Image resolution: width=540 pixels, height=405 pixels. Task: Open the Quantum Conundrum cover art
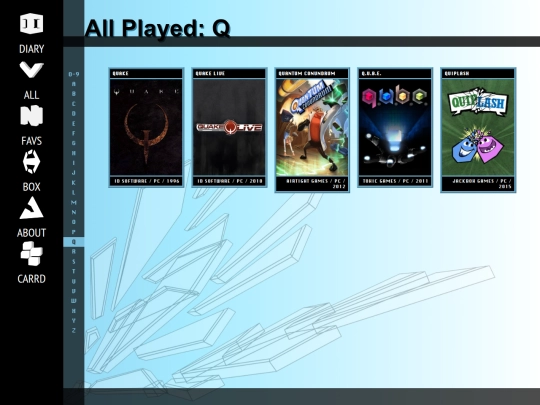312,127
